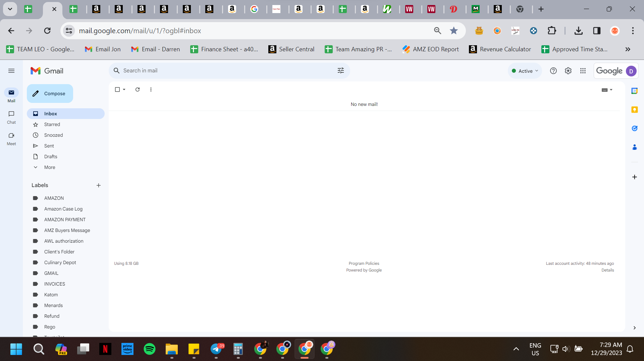Open Gmail Settings gear
The image size is (644, 361).
tap(568, 71)
